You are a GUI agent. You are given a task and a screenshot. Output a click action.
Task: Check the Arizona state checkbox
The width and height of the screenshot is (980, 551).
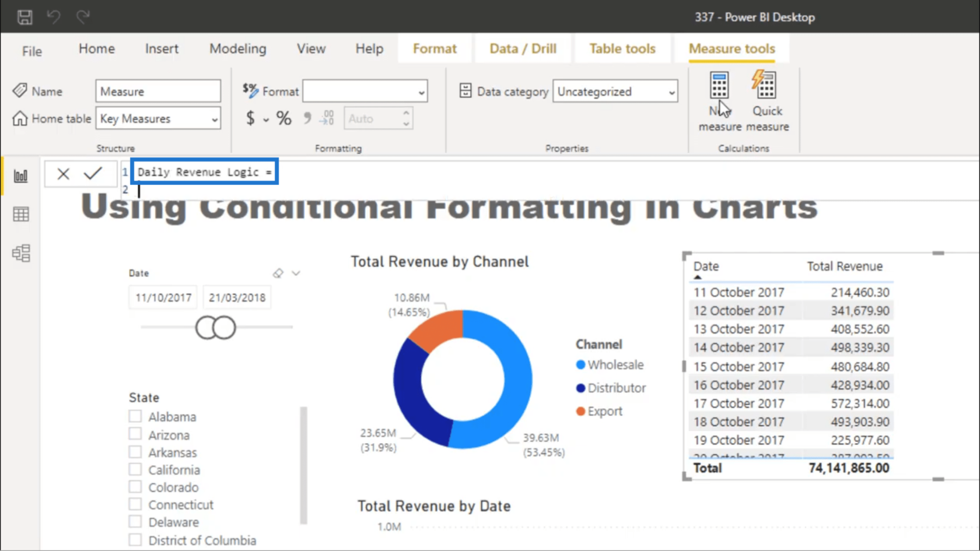pos(135,434)
